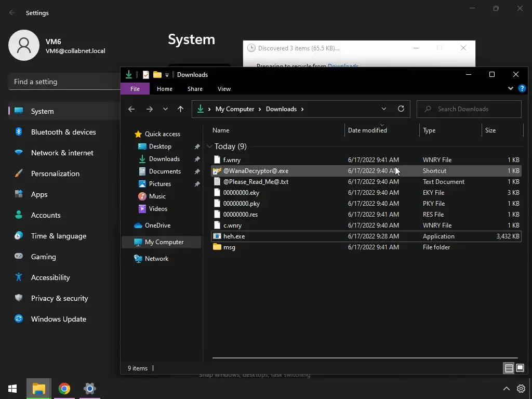This screenshot has width=532, height=399.
Task: Open Apps in Settings
Action: (x=39, y=194)
